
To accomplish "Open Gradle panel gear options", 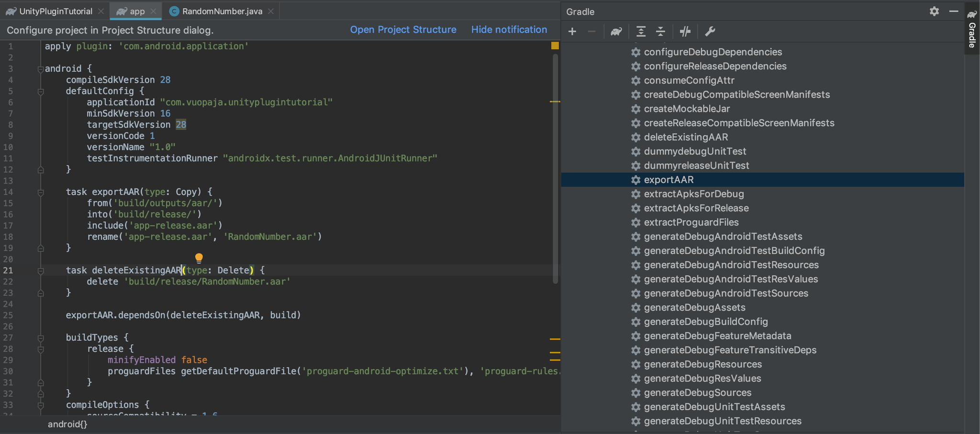I will point(934,11).
